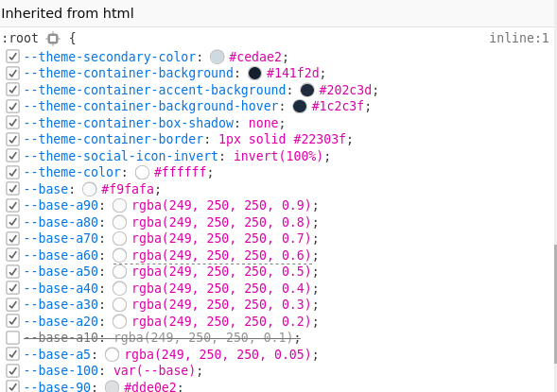Click the 'Inherited from html' header
Image resolution: width=557 pixels, height=392 pixels.
(67, 13)
